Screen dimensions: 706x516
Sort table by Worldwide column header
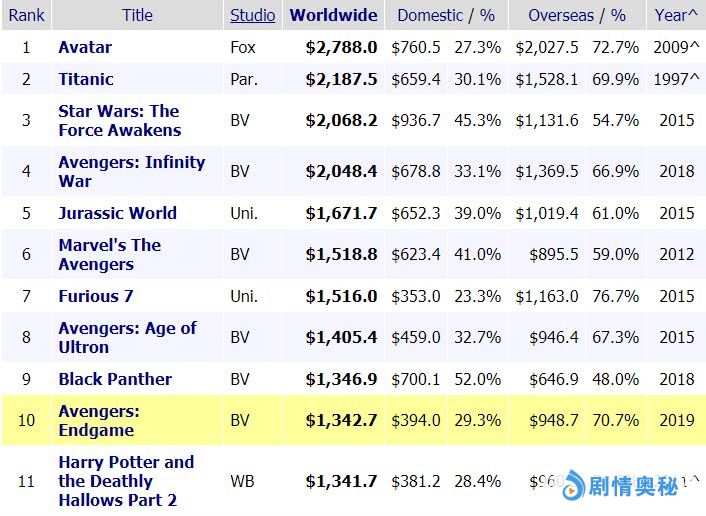coord(333,15)
